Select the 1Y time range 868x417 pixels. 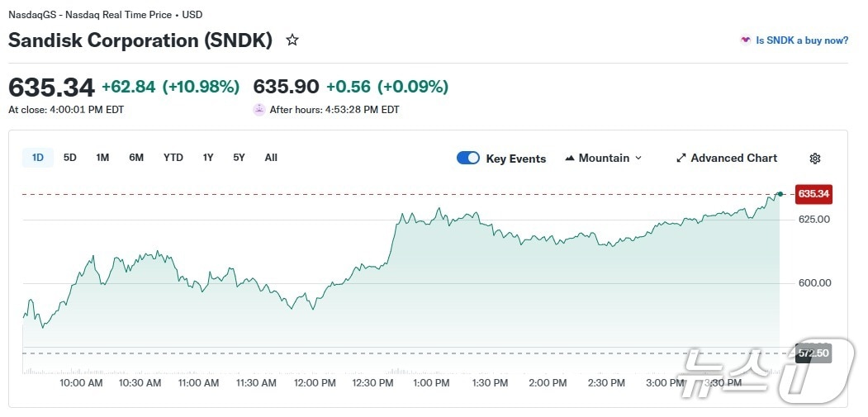[208, 158]
